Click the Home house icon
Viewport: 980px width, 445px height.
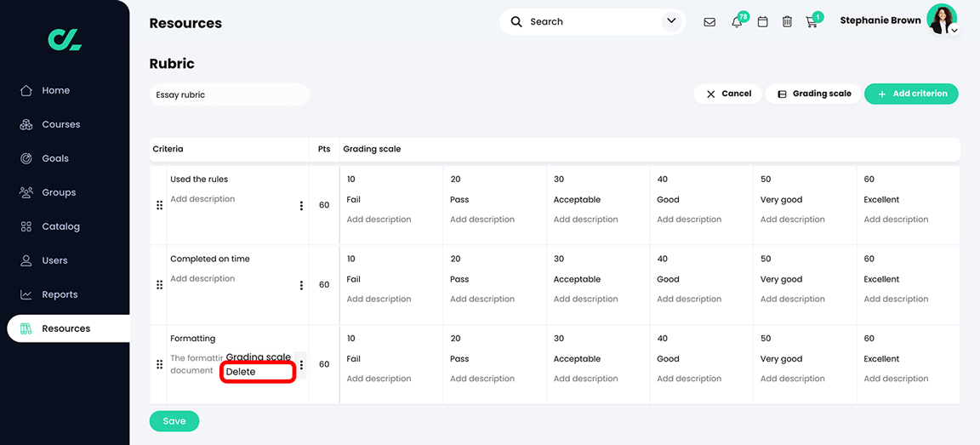(26, 91)
